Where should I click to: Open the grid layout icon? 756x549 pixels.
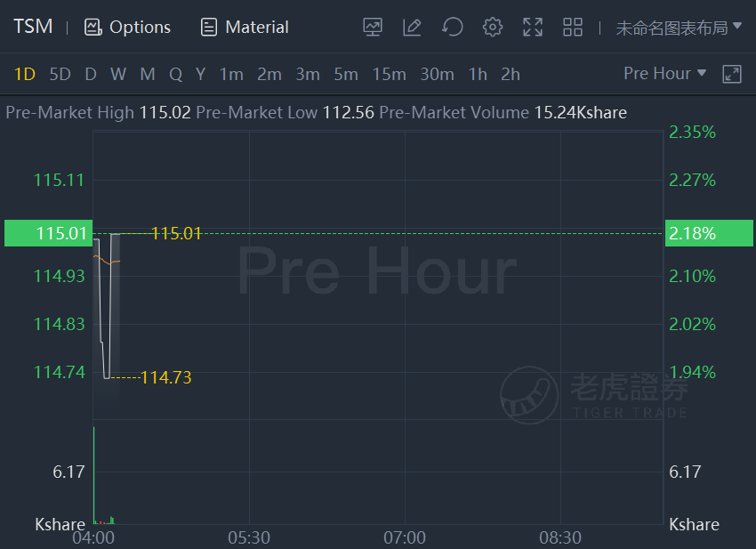point(573,27)
